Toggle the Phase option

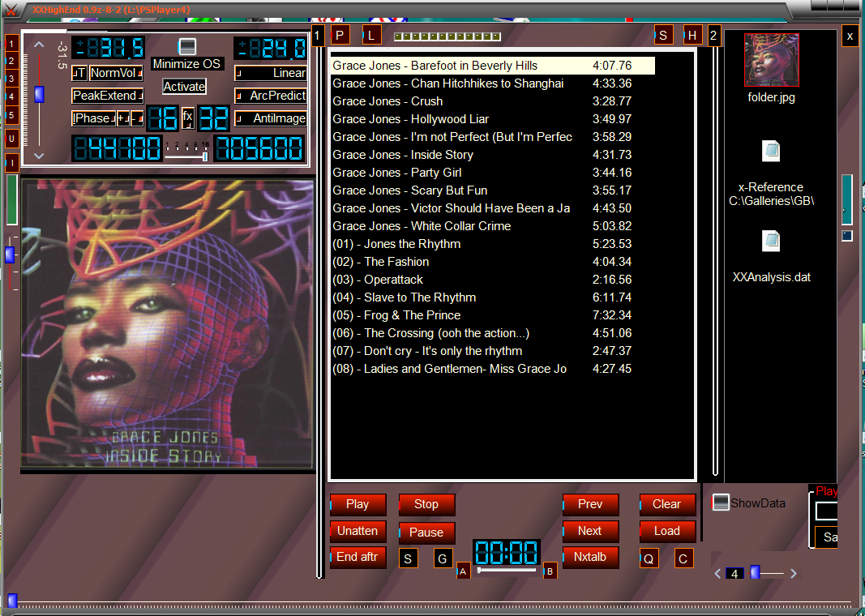click(94, 118)
